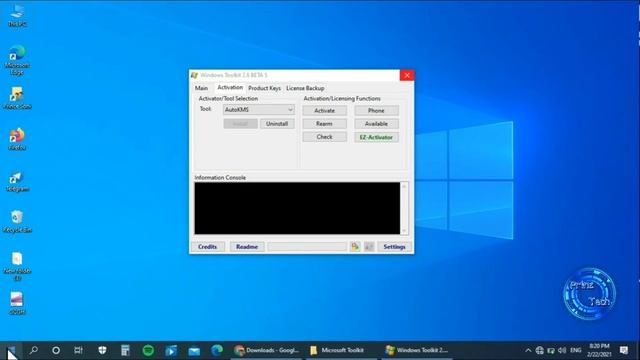This screenshot has width=640, height=360.
Task: Open Task View on the taskbar
Action: pos(78,350)
